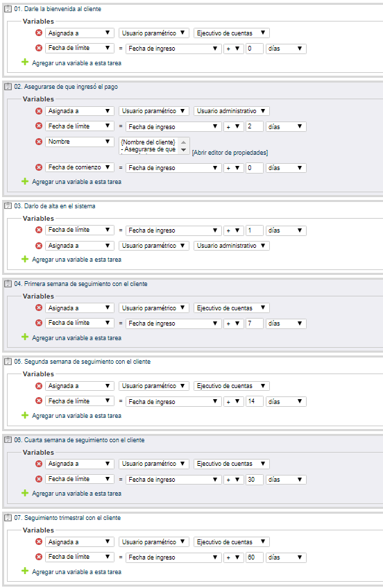Viewport: 383px width, 588px height.
Task: Click the green plus icon in task 04
Action: [25, 337]
